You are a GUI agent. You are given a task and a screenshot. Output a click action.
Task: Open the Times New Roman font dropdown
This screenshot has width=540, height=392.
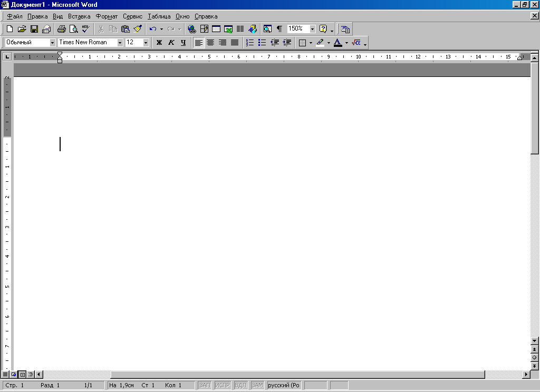(x=120, y=42)
